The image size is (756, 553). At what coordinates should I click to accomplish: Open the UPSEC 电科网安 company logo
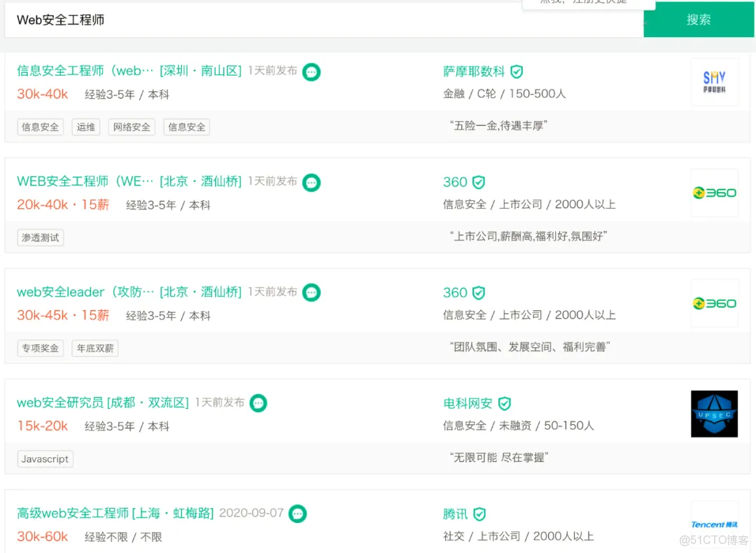[715, 414]
